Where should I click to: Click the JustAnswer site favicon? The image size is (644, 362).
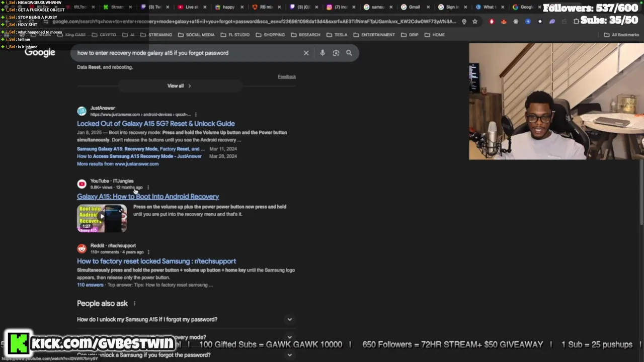(82, 111)
